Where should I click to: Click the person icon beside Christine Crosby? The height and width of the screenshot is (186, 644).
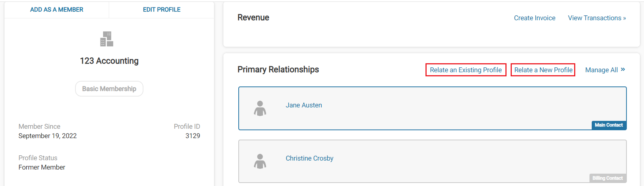coord(260,162)
